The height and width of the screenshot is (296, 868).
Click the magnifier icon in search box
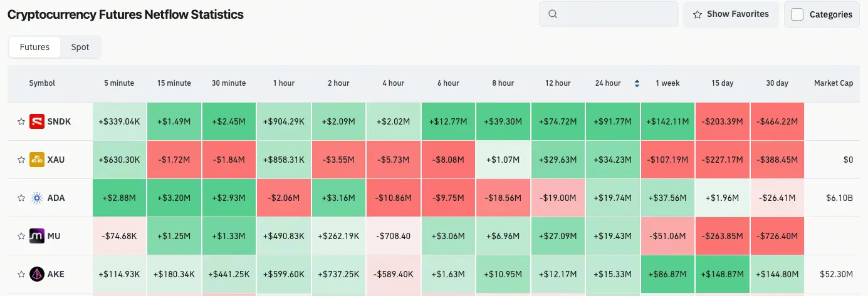coord(553,14)
